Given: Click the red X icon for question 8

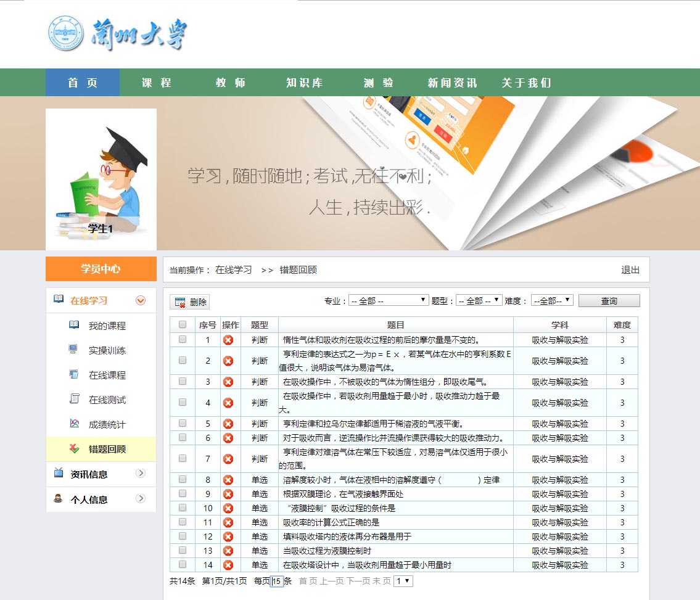Looking at the screenshot, I should (228, 480).
